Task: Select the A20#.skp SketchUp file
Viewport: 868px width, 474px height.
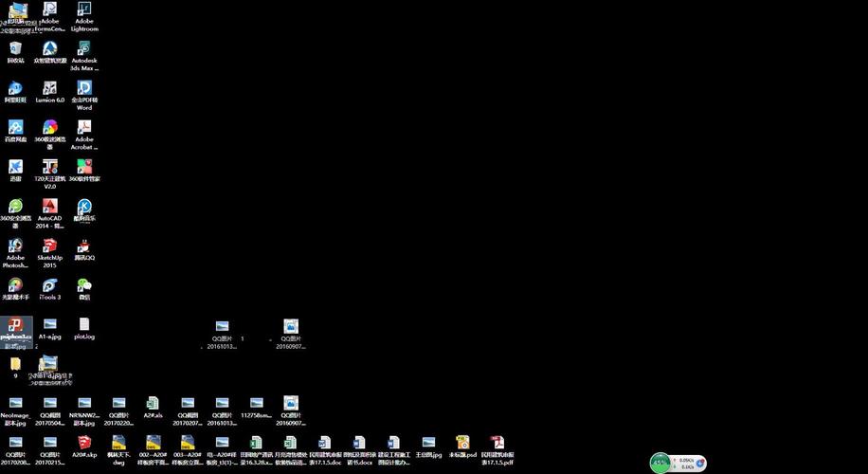Action: [84, 447]
